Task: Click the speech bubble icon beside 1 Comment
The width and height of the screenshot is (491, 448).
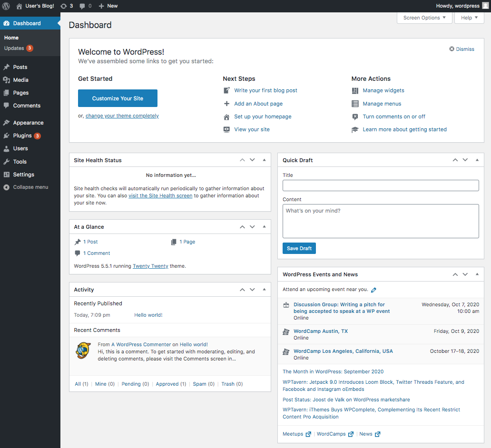Action: [x=78, y=253]
